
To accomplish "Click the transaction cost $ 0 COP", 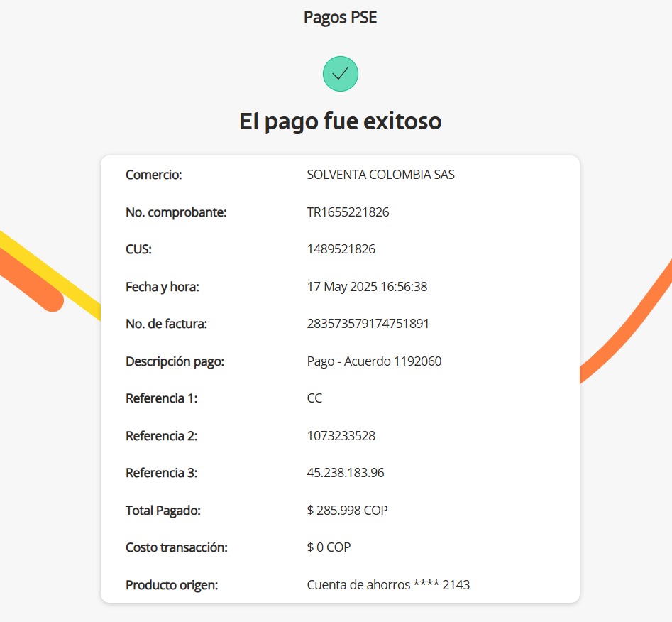I will [x=329, y=547].
